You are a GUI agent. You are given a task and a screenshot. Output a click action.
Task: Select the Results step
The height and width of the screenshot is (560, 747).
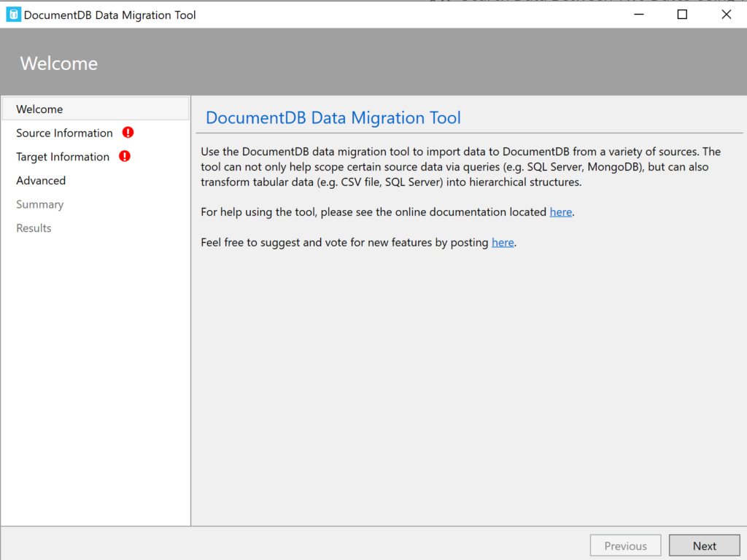(x=34, y=227)
